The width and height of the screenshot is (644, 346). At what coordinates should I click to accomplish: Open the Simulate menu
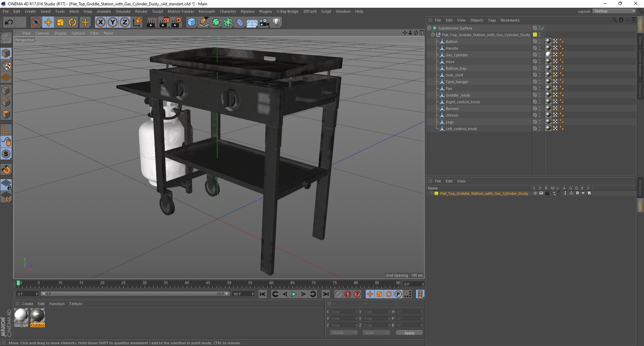pos(123,11)
